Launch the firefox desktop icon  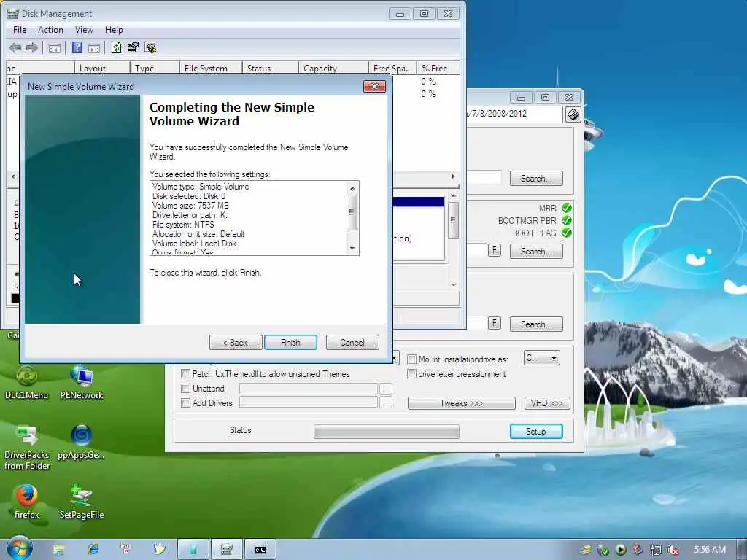coord(26,502)
